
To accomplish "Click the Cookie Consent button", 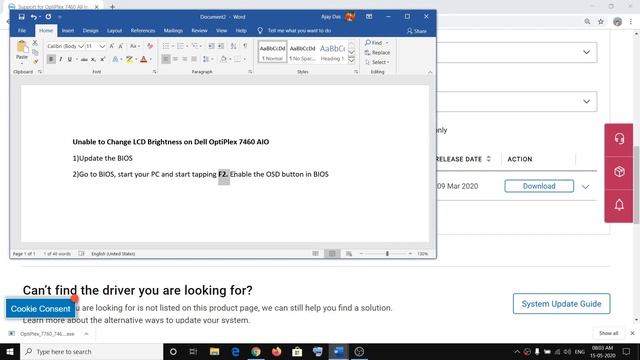I will [40, 309].
